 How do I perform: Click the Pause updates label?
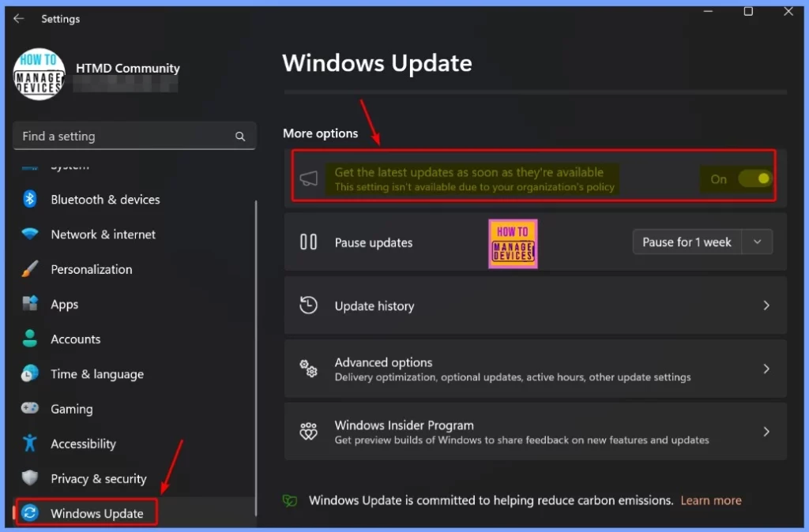(374, 242)
